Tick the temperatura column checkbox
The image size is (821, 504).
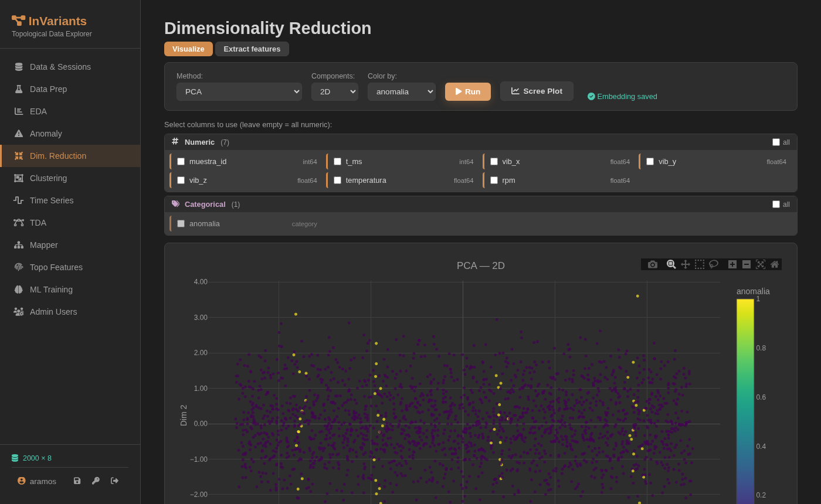coord(337,180)
